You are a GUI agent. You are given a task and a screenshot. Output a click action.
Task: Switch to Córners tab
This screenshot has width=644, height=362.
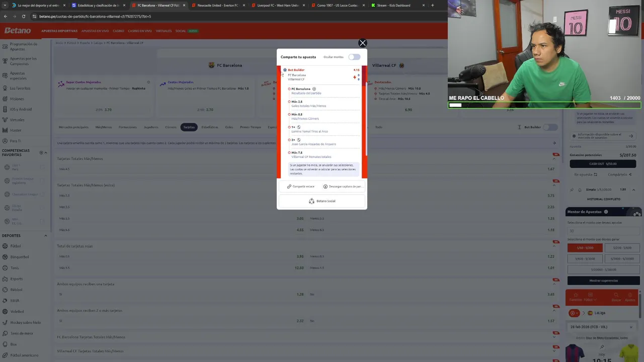click(171, 127)
